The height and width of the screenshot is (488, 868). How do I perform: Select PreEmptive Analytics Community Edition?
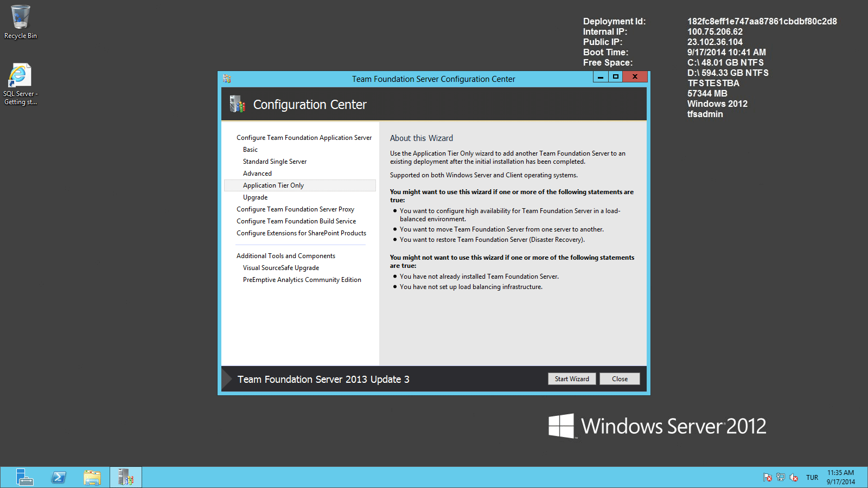click(x=302, y=279)
